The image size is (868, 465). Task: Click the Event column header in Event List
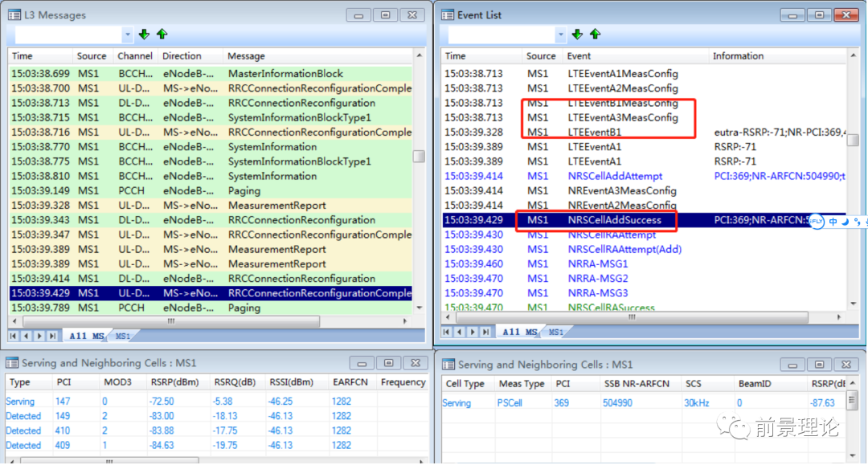click(636, 56)
